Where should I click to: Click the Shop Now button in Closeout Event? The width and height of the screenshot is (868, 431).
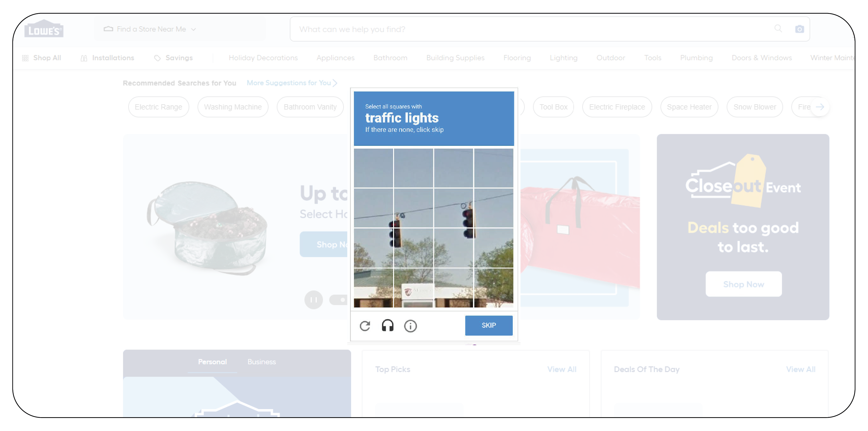click(x=742, y=284)
